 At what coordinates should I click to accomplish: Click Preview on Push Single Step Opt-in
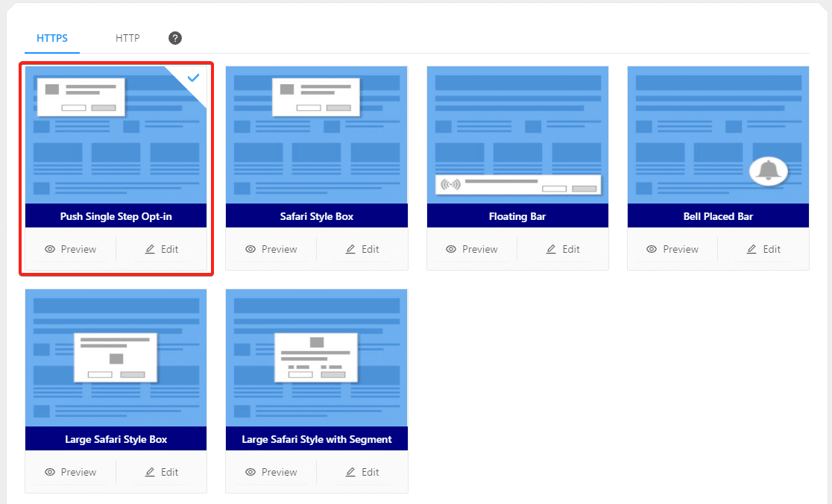coord(71,249)
